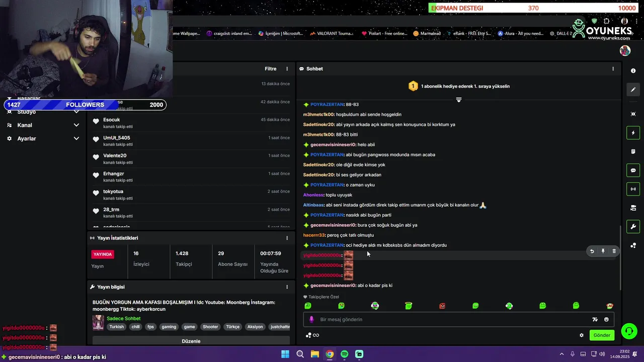This screenshot has height=362, width=644.
Task: Open the Sohbet panel three-dot menu
Action: click(613, 69)
